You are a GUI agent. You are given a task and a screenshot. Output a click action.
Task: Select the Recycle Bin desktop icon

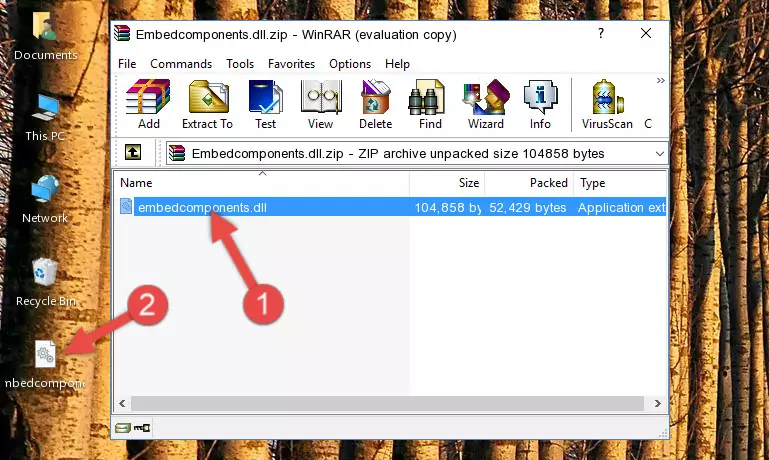(x=45, y=282)
